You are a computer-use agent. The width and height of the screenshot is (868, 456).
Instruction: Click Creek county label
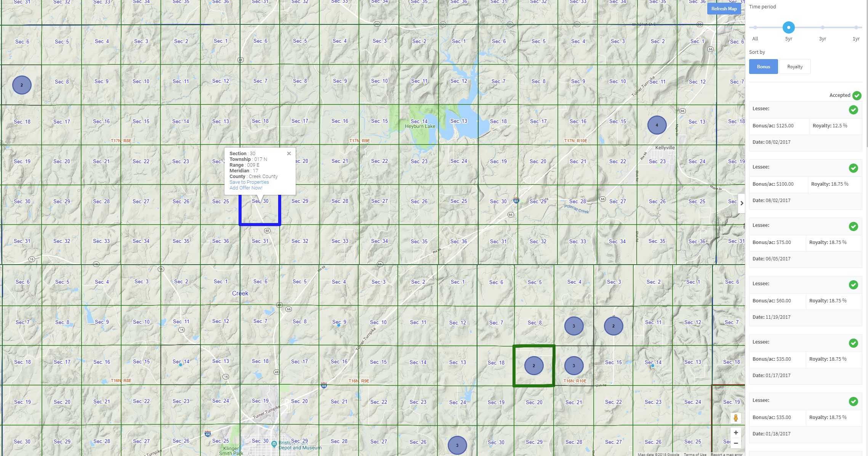pyautogui.click(x=240, y=293)
